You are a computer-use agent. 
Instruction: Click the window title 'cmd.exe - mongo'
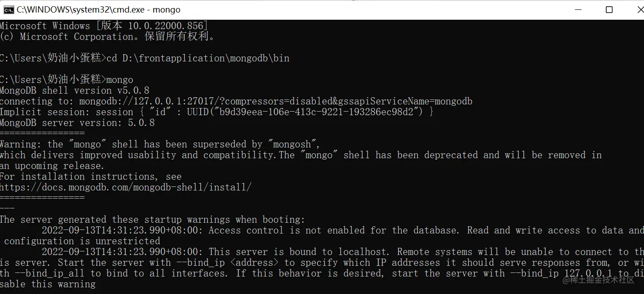click(x=99, y=9)
